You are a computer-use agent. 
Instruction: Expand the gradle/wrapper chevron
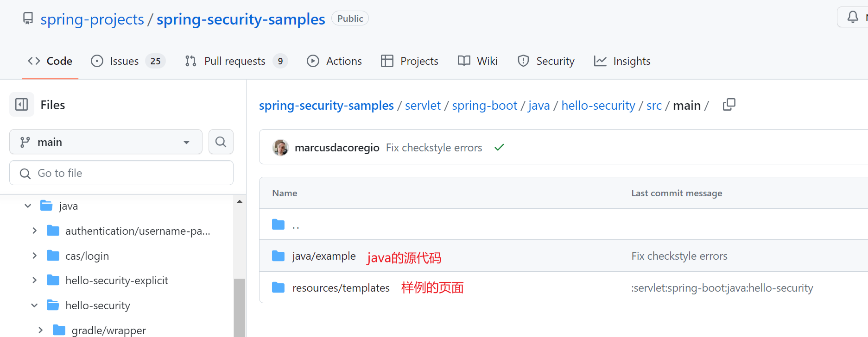(41, 330)
